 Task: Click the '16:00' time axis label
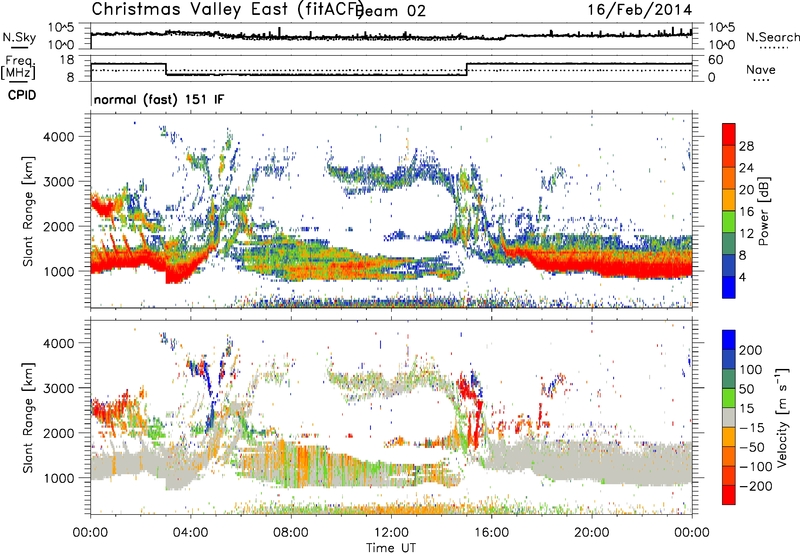(491, 532)
